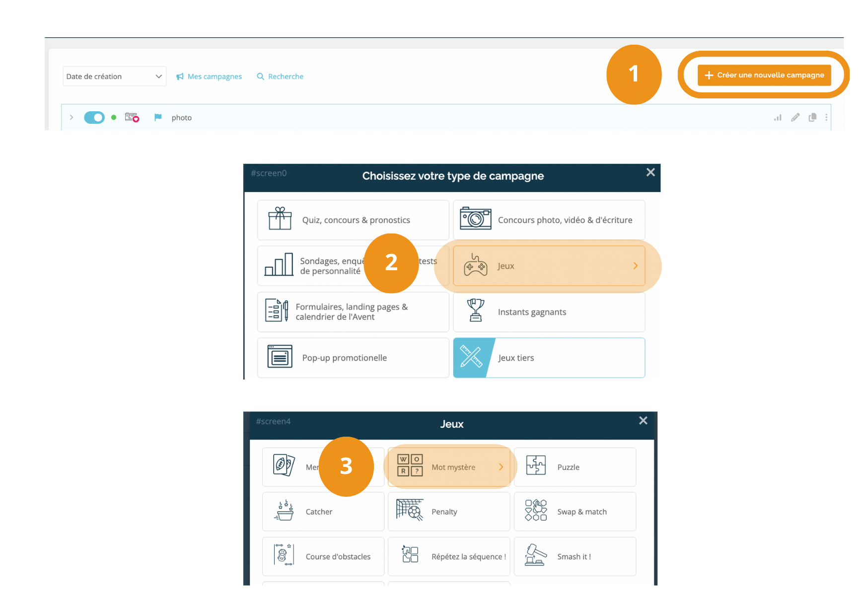Image resolution: width=868 pixels, height=616 pixels.
Task: Click the Swap & match shapes icon
Action: pos(536,510)
